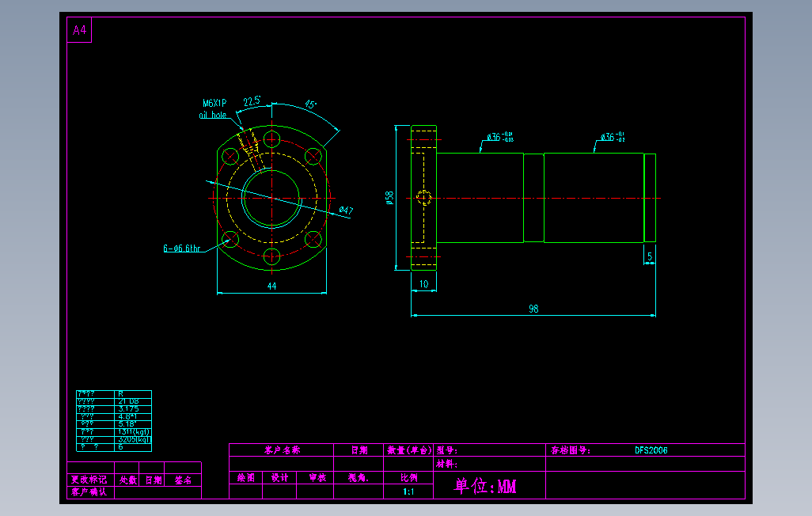Select the 客户名称 title block cell
This screenshot has height=516, width=812.
283,450
